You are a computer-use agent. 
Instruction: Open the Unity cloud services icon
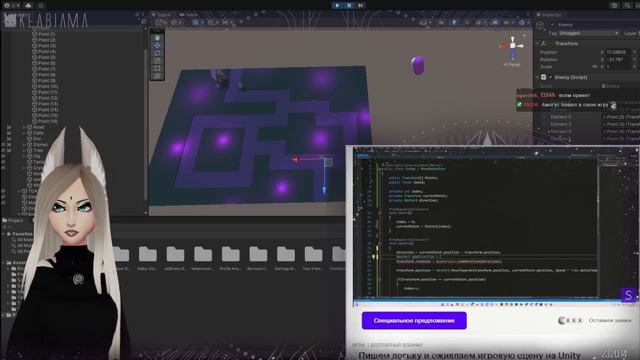click(28, 5)
